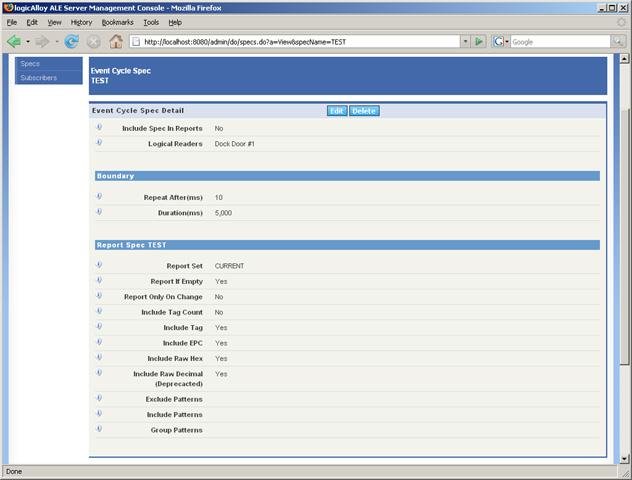The image size is (632, 480).
Task: Click the '5,000' duration value
Action: [223, 213]
